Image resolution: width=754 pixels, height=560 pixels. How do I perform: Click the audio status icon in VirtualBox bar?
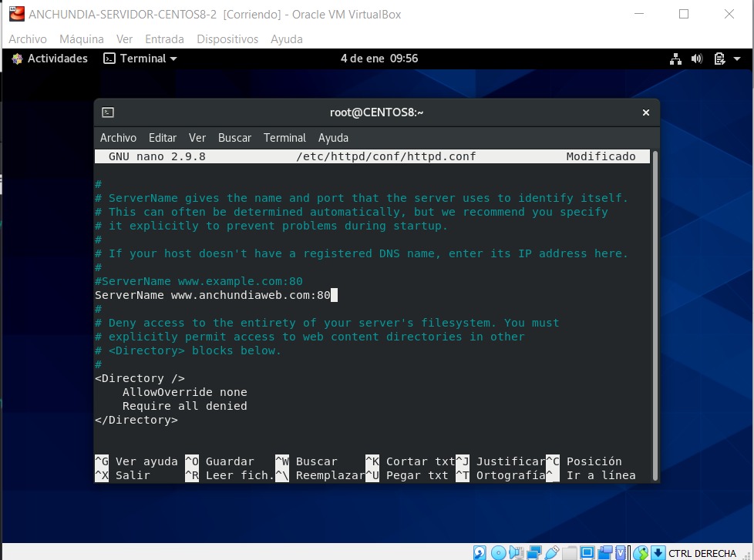click(516, 553)
